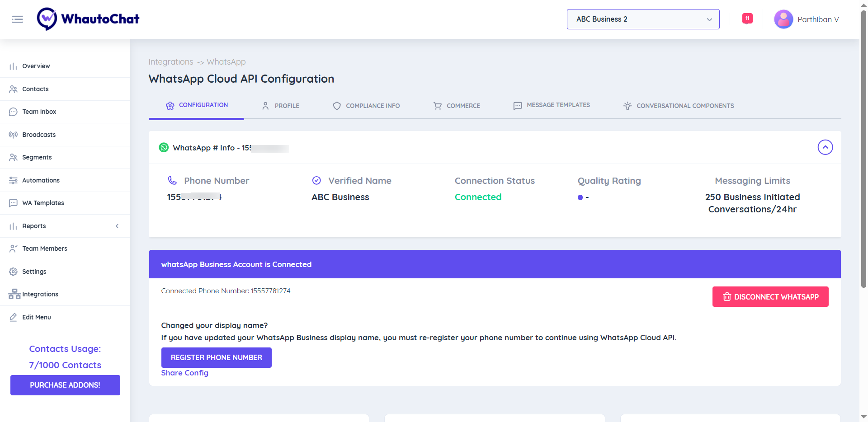This screenshot has width=868, height=422.
Task: Click the page vertical scrollbar thumb
Action: 863,149
